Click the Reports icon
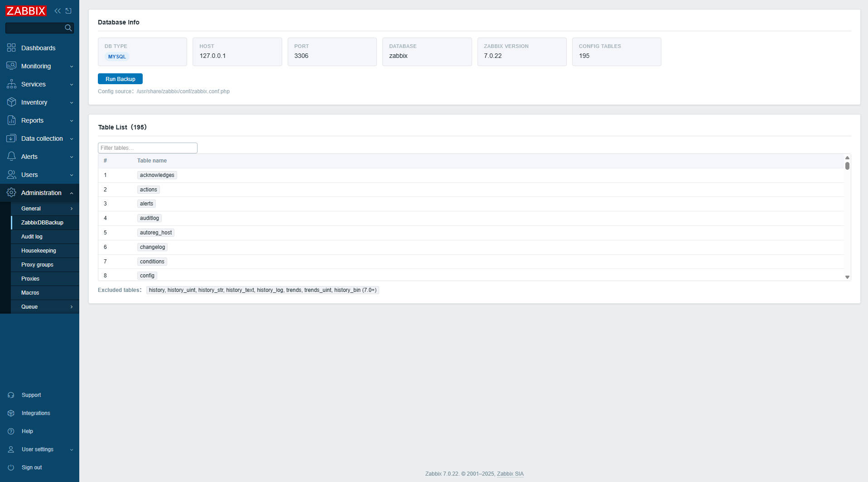The width and height of the screenshot is (868, 482). (11, 120)
